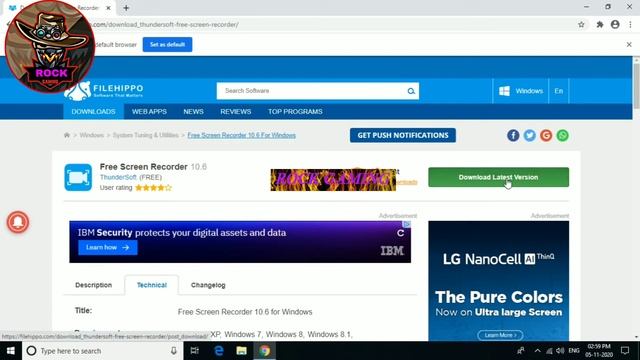Open File Explorer from taskbar
Viewport: 640px width, 360px height.
click(242, 351)
